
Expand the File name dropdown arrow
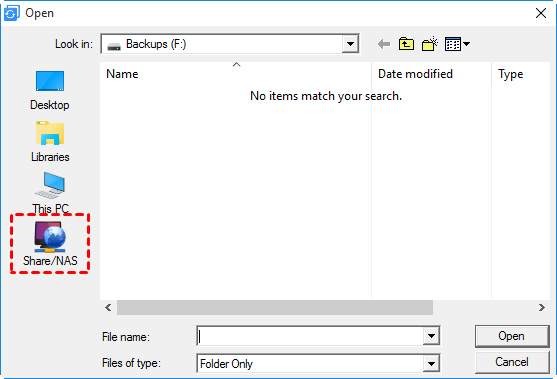click(x=431, y=336)
